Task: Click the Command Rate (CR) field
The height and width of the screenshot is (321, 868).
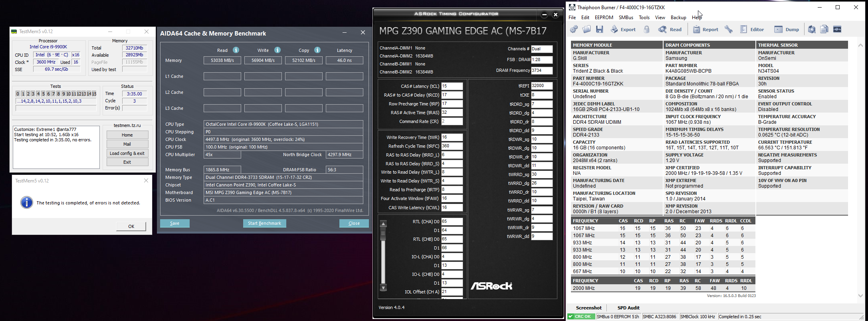Action: [x=452, y=121]
